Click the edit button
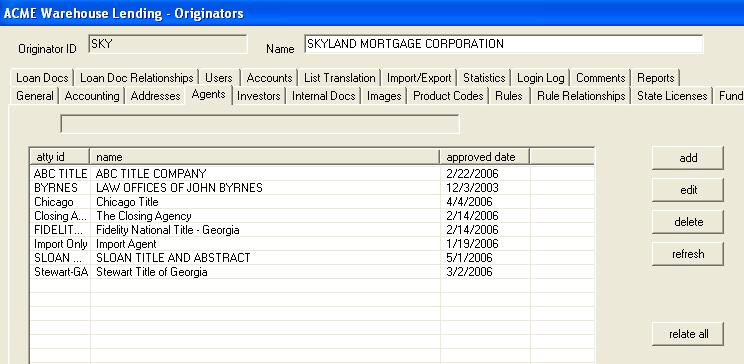744x364 pixels. [x=688, y=190]
